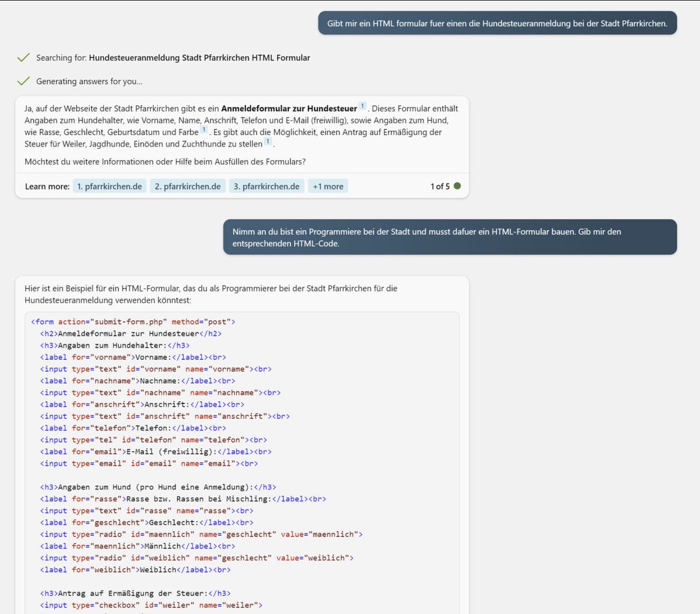The image size is (700, 614).
Task: Click the form action submit-form.php code line
Action: 133,322
